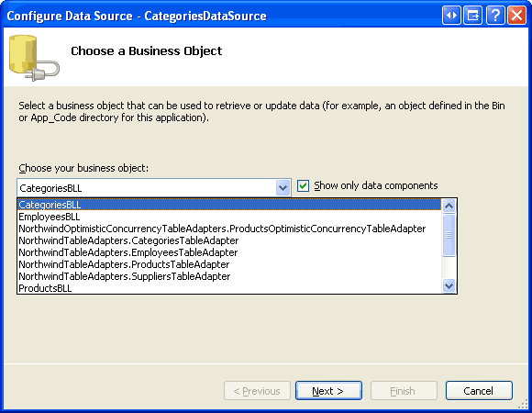Cancel the data source wizard
532x413 pixels.
pos(479,391)
